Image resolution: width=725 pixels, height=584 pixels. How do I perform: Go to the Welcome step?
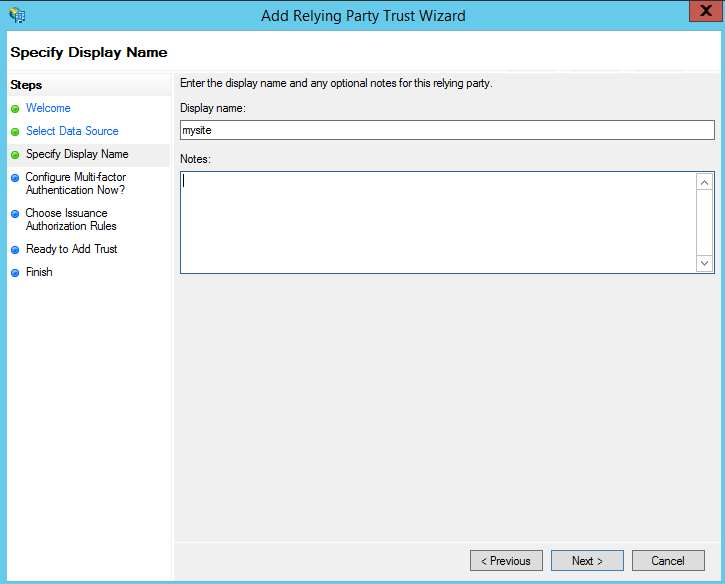tap(48, 108)
